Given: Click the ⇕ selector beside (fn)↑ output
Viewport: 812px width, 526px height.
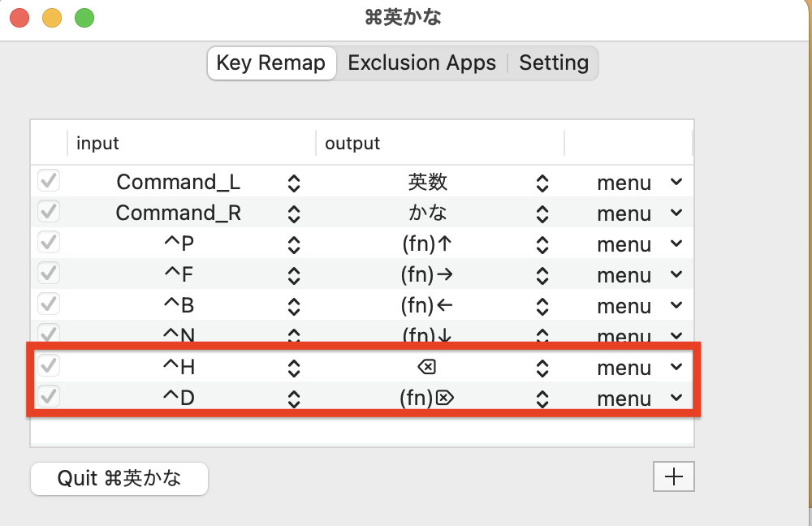Looking at the screenshot, I should click(x=542, y=244).
